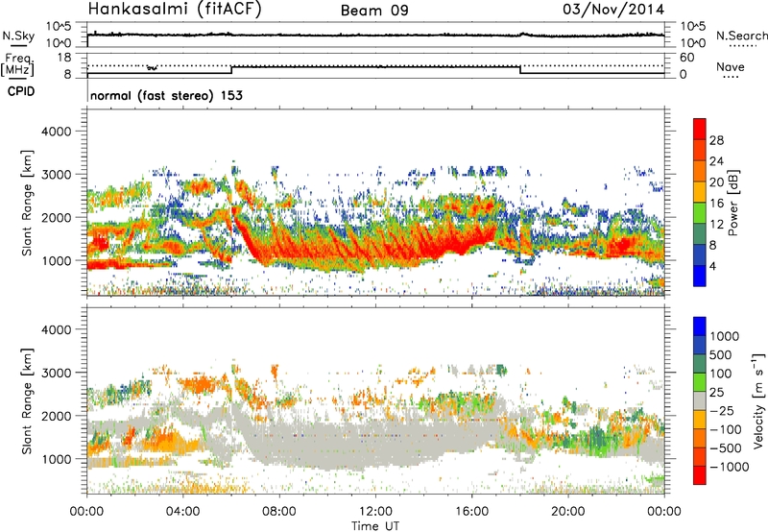The image size is (768, 532).
Task: Click the positive 1000 velocity colorbar label
Action: click(x=725, y=336)
